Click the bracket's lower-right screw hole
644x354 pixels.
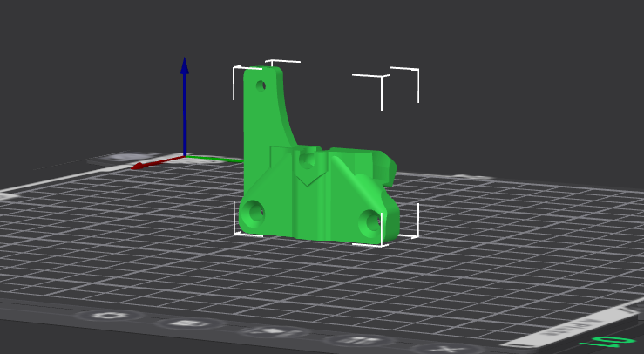pos(370,222)
